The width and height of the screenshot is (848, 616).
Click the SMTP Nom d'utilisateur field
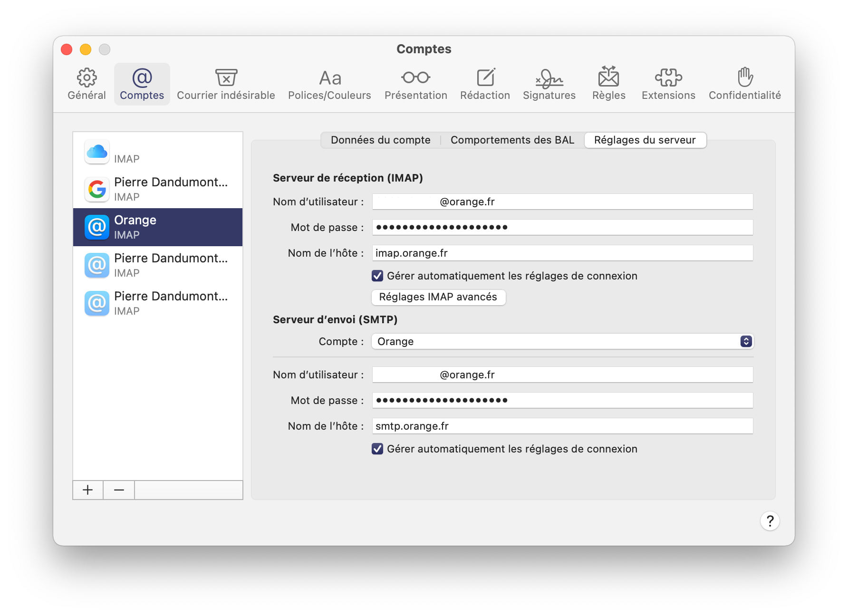click(x=563, y=375)
